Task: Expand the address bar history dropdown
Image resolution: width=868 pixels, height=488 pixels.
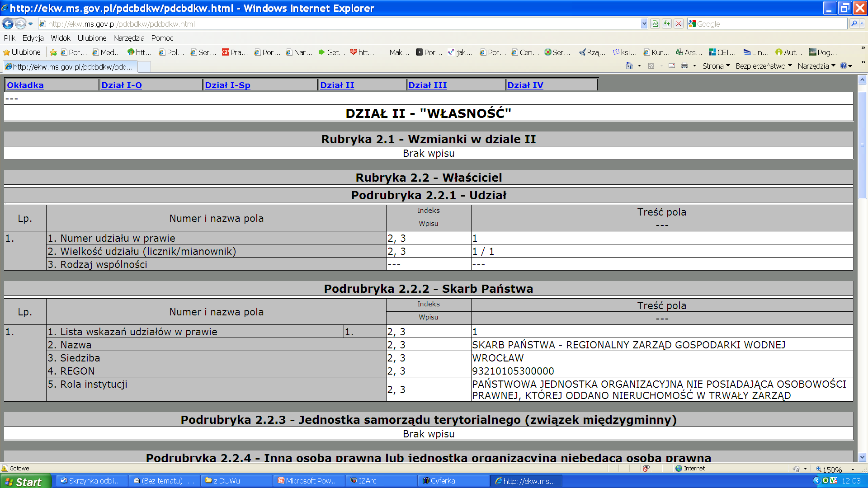Action: [644, 24]
